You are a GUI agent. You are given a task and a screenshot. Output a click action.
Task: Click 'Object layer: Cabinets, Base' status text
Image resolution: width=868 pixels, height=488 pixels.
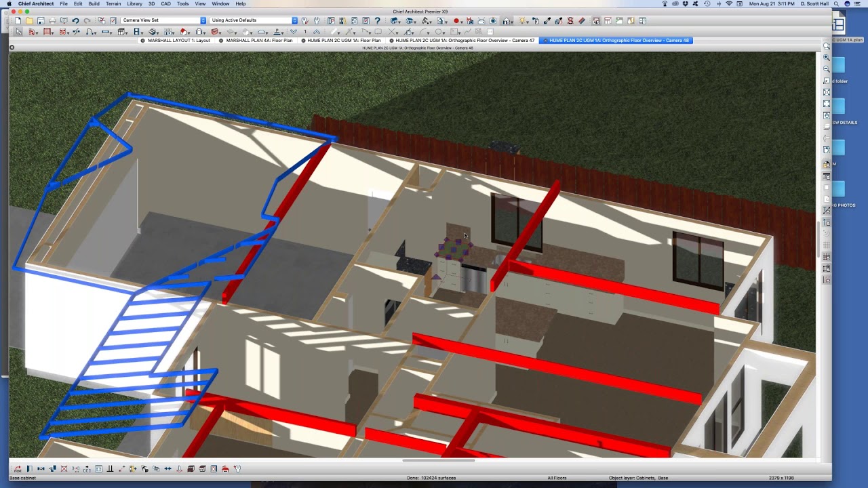[x=638, y=478]
